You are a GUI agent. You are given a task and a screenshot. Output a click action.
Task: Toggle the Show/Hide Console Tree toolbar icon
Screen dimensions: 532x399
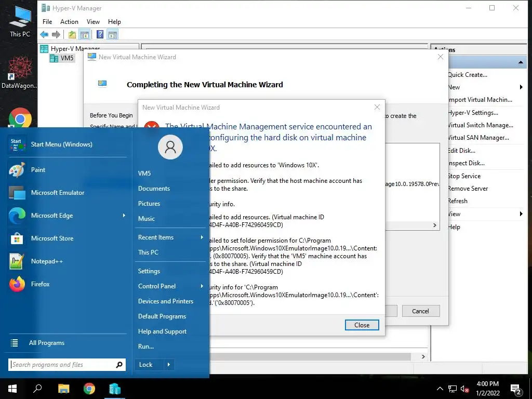[85, 34]
